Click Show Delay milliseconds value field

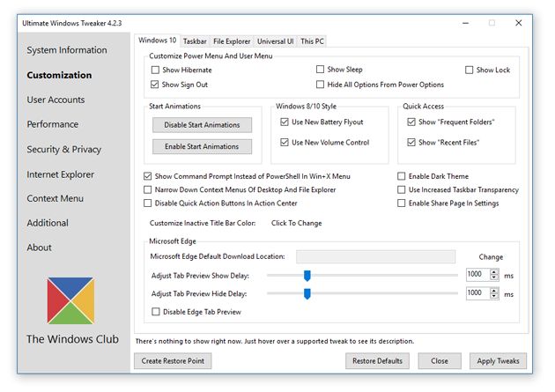[477, 275]
